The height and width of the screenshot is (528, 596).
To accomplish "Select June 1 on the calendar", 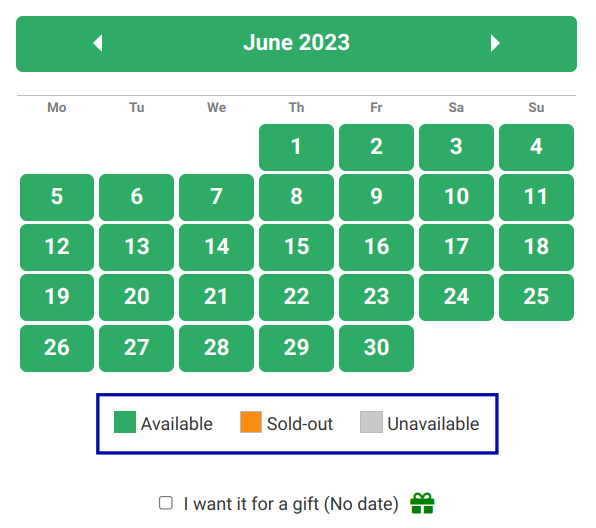I will (296, 147).
